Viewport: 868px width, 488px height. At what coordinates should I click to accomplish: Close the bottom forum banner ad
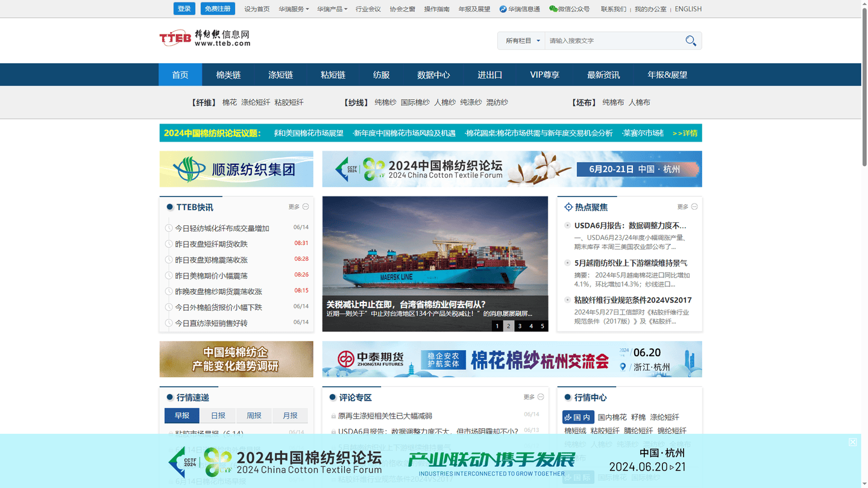[x=853, y=442]
